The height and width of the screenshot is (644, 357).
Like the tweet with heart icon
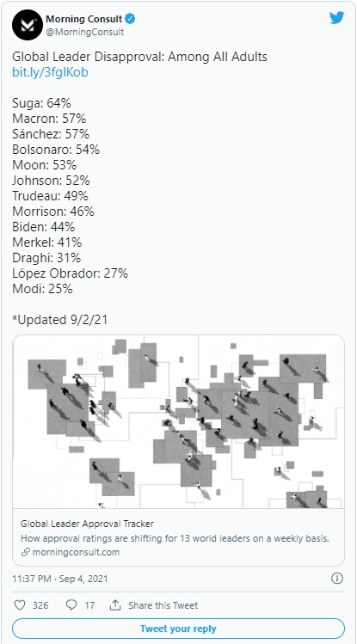coord(20,605)
